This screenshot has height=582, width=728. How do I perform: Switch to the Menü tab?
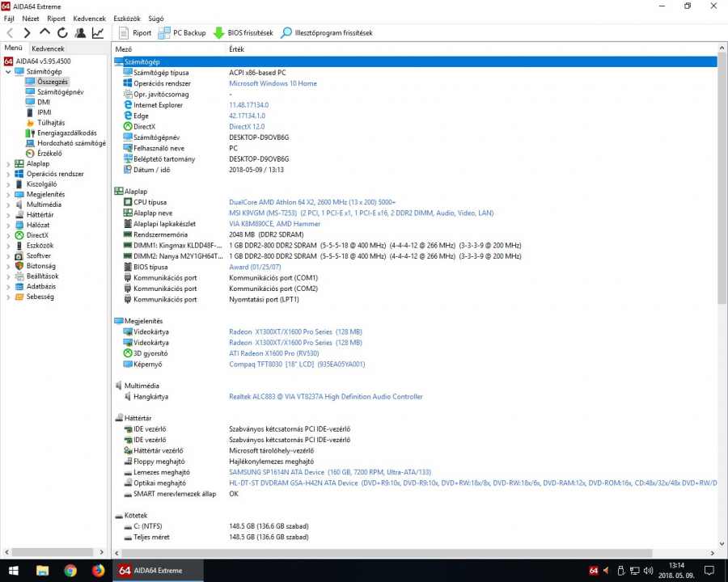point(14,48)
